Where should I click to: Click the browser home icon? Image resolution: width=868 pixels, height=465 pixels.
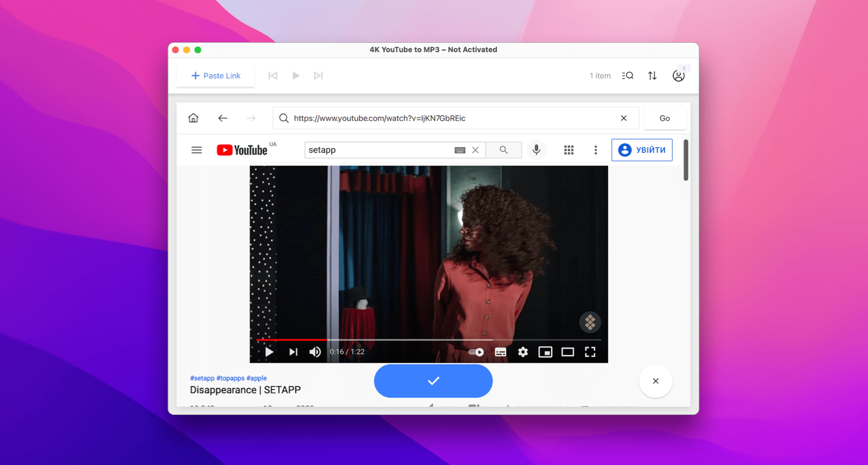click(x=193, y=118)
